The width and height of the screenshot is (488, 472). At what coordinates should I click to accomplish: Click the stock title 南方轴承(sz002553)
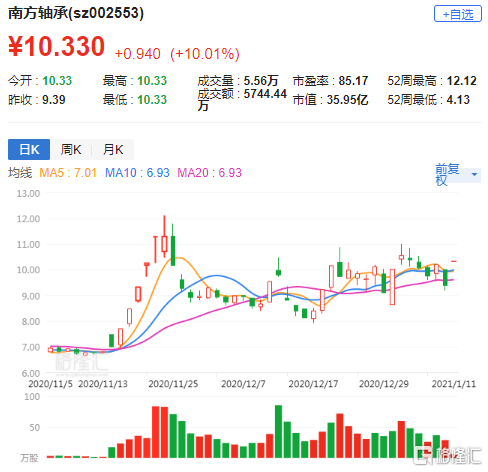point(76,13)
